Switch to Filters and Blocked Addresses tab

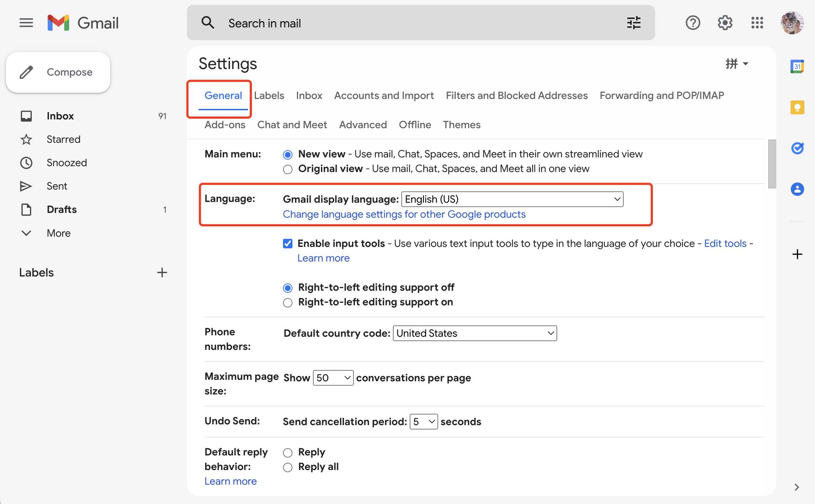[517, 96]
